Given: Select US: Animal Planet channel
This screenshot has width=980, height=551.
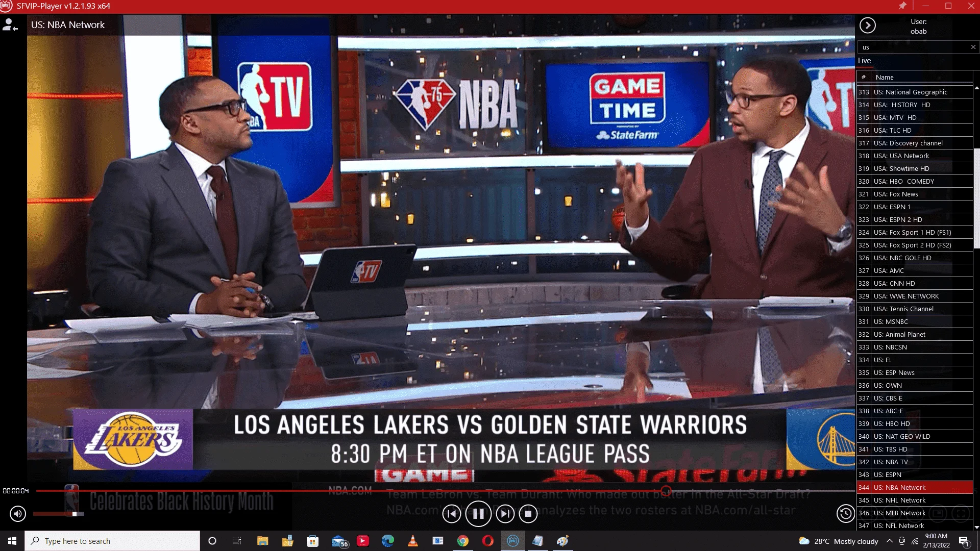Looking at the screenshot, I should coord(915,334).
